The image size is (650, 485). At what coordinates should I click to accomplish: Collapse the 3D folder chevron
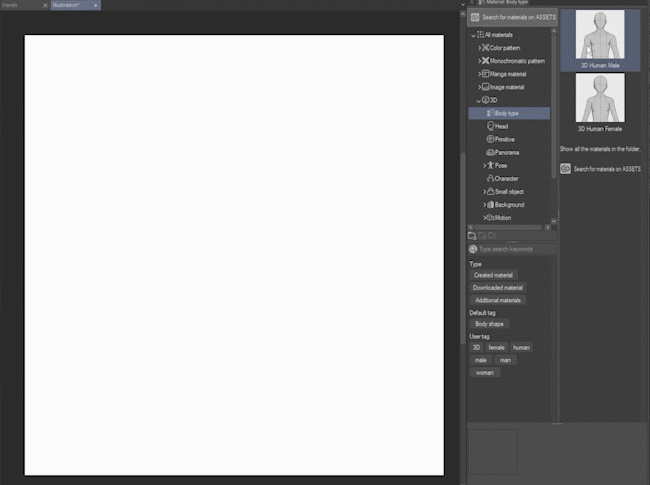(x=478, y=101)
